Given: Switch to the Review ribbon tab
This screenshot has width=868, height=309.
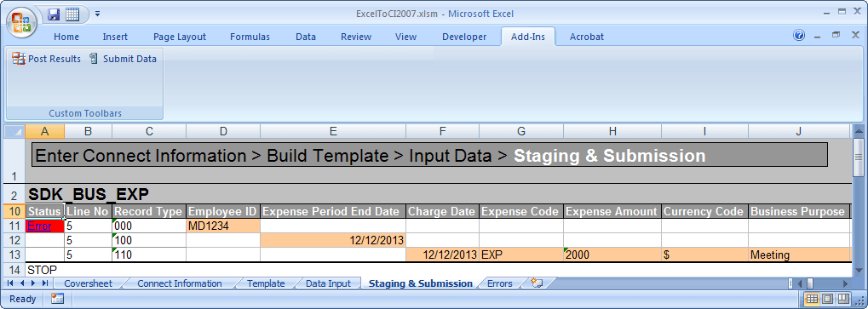Looking at the screenshot, I should 356,37.
